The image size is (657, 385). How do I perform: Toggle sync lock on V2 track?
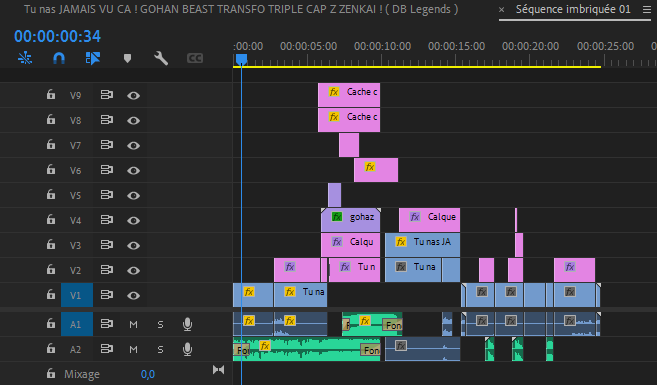[107, 270]
